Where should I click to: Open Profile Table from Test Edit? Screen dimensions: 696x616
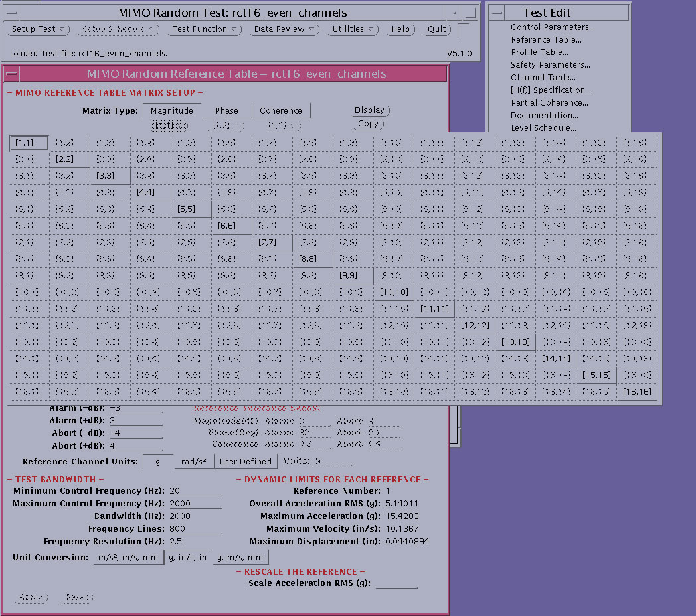tap(539, 52)
